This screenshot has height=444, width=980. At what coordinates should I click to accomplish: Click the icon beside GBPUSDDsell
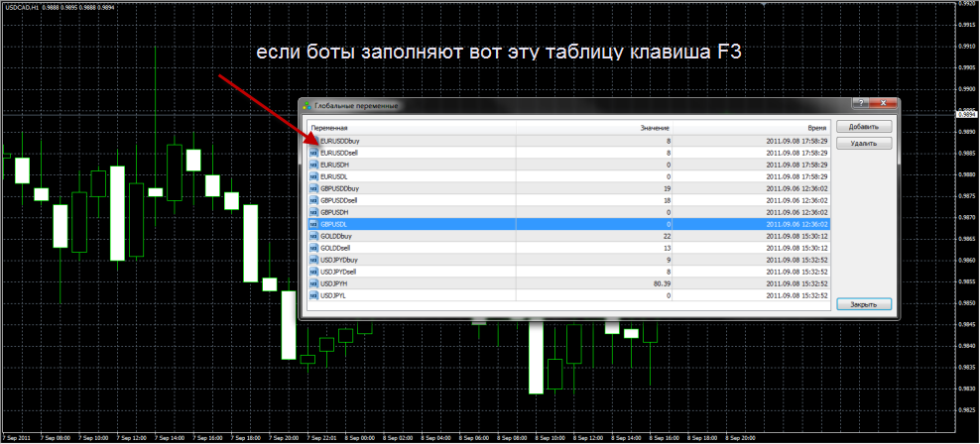click(x=313, y=200)
